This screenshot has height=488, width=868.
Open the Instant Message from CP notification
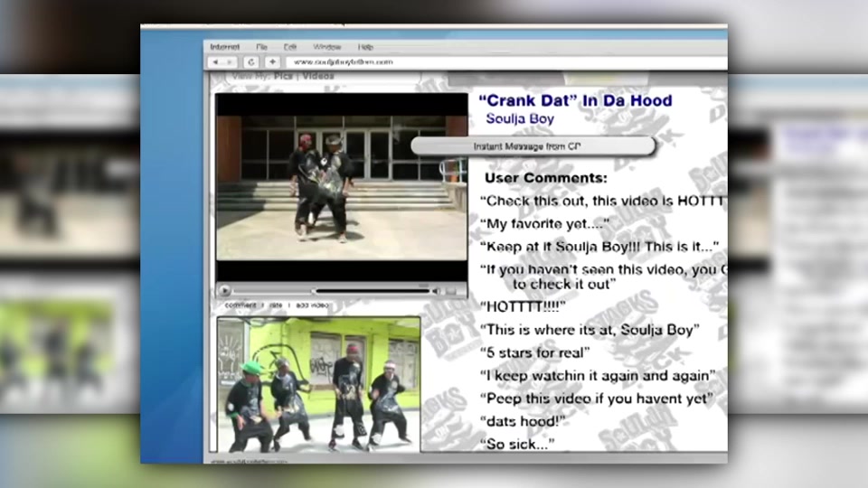click(x=533, y=146)
